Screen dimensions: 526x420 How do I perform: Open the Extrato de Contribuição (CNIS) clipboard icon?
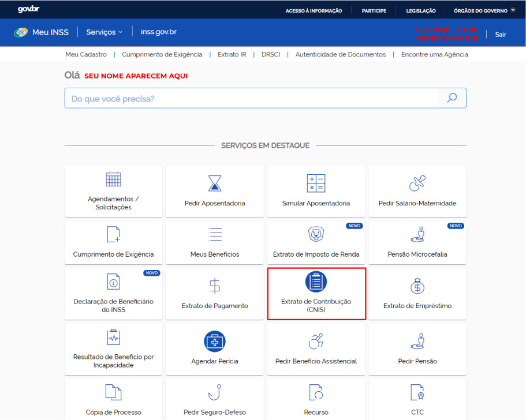click(x=316, y=282)
